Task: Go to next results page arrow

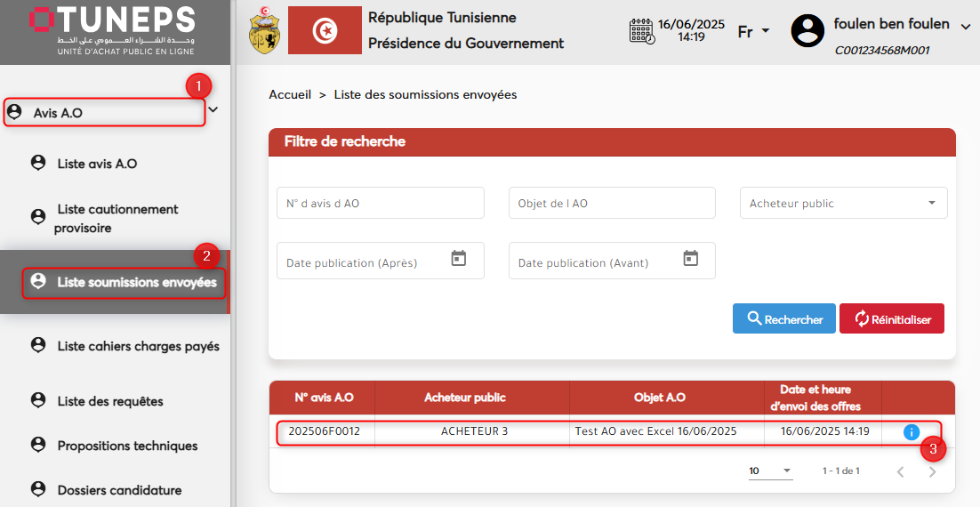Action: [x=932, y=471]
